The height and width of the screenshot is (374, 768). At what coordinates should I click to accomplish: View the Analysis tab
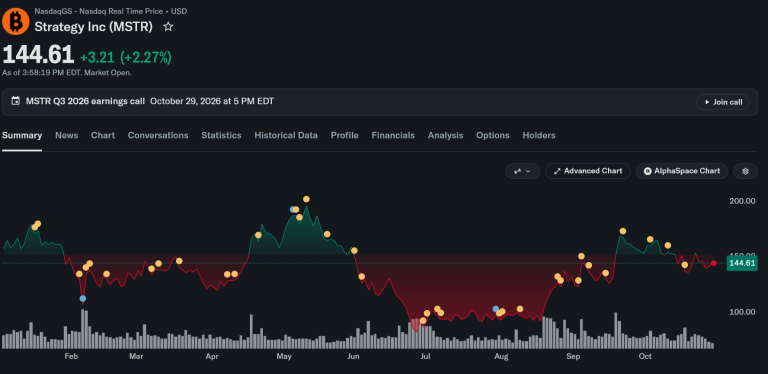pyautogui.click(x=445, y=136)
